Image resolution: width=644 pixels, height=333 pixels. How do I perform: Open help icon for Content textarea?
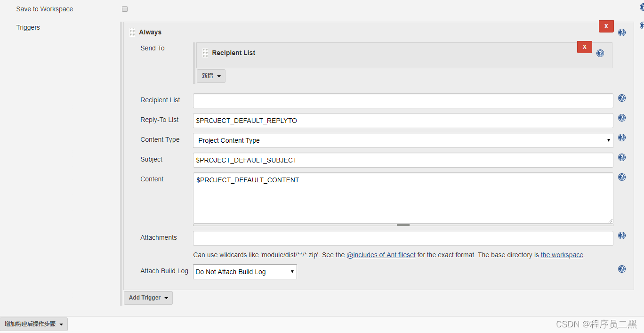tap(622, 177)
